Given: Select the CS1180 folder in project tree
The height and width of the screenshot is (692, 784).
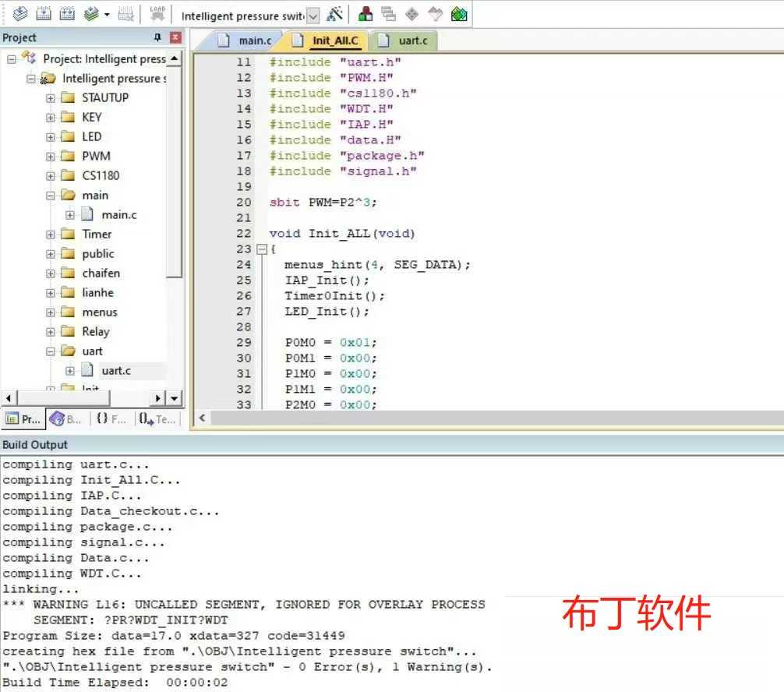Looking at the screenshot, I should (x=101, y=175).
